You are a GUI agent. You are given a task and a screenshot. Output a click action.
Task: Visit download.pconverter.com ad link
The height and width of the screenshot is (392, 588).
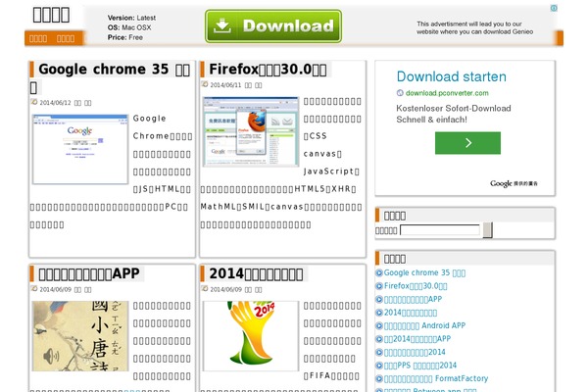447,93
